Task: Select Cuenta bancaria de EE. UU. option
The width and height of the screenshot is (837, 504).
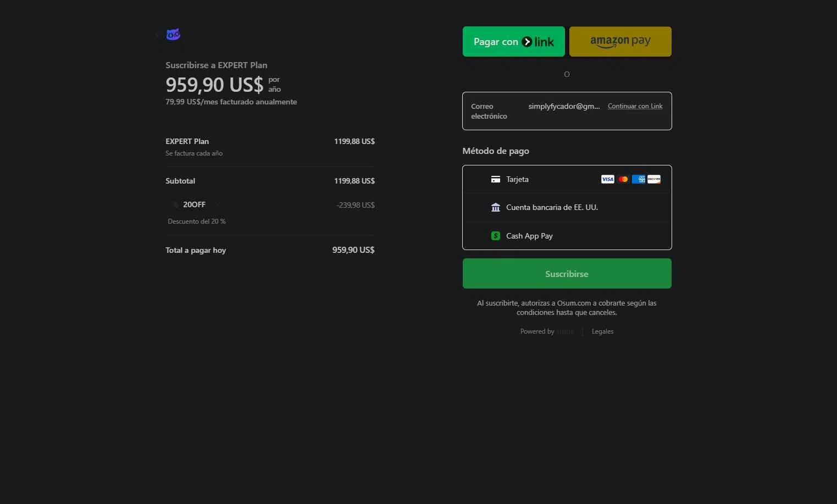Action: 567,207
